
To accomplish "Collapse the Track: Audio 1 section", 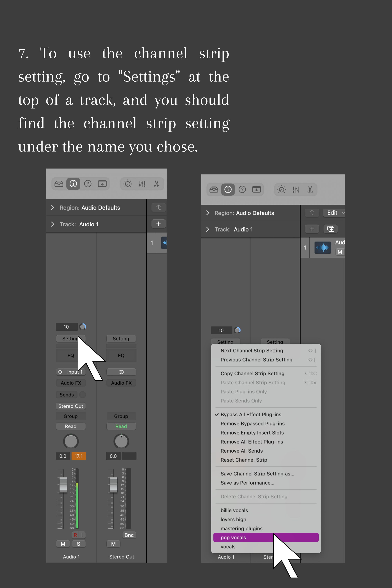I will 53,224.
